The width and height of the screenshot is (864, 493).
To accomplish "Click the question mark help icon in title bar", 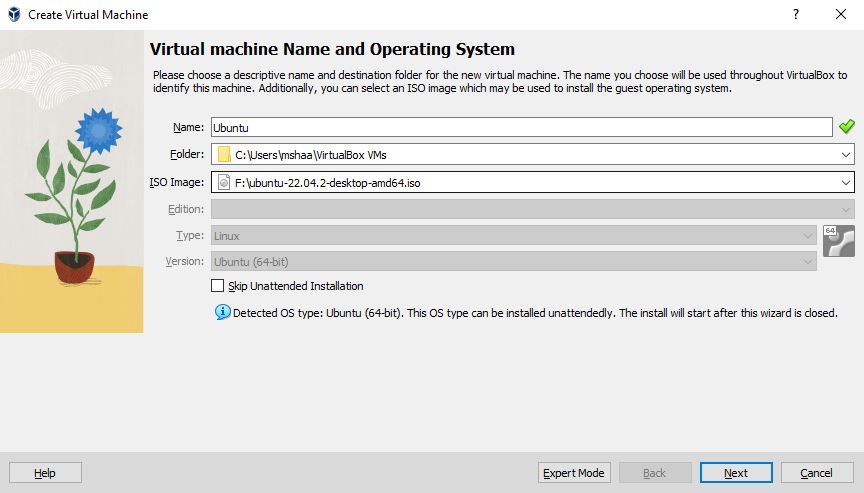I will (x=796, y=14).
